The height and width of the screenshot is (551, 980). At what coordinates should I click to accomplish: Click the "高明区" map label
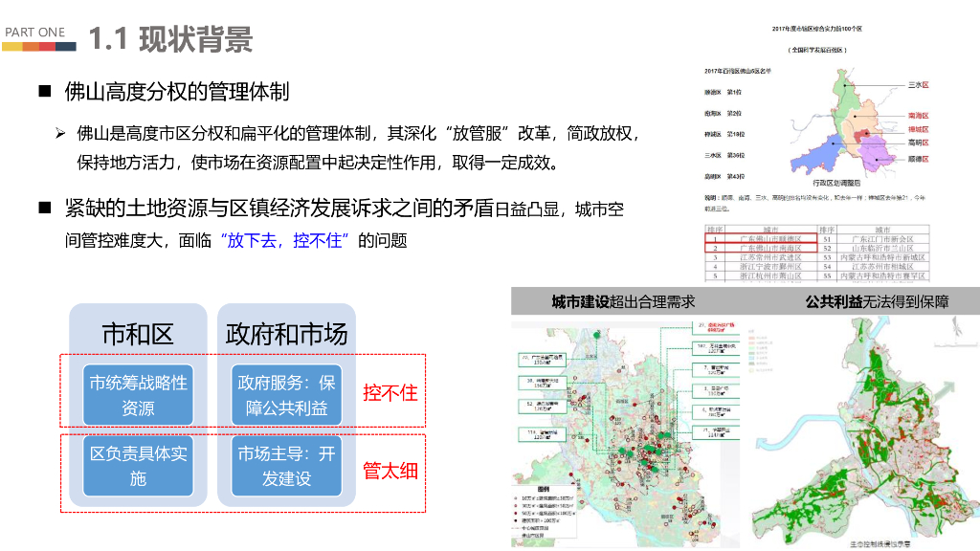(x=918, y=143)
